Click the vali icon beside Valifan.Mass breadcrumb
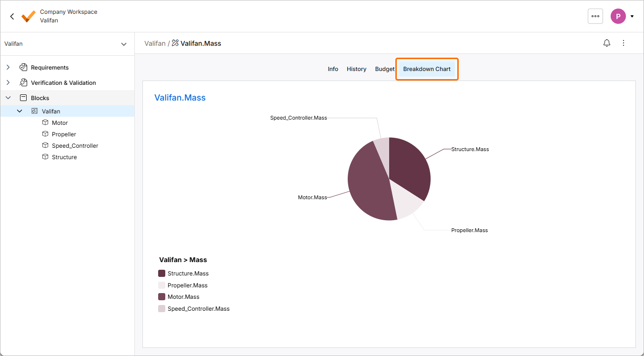644x356 pixels. [175, 43]
